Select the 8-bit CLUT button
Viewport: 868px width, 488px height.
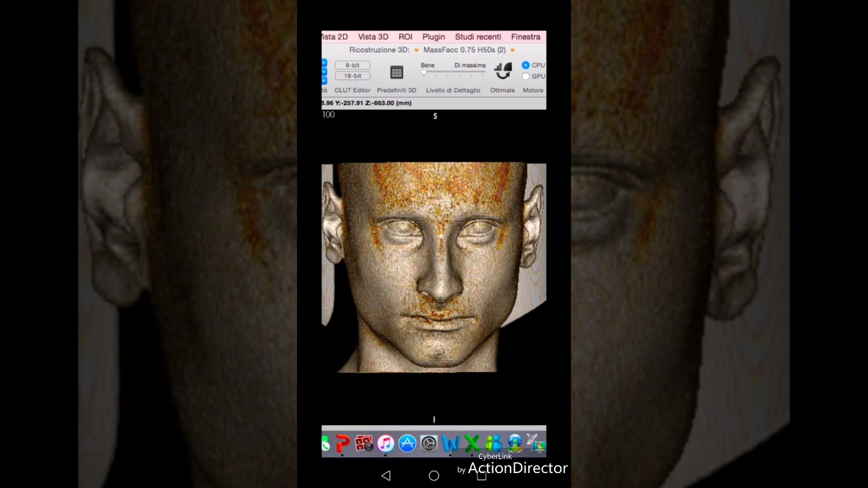353,65
